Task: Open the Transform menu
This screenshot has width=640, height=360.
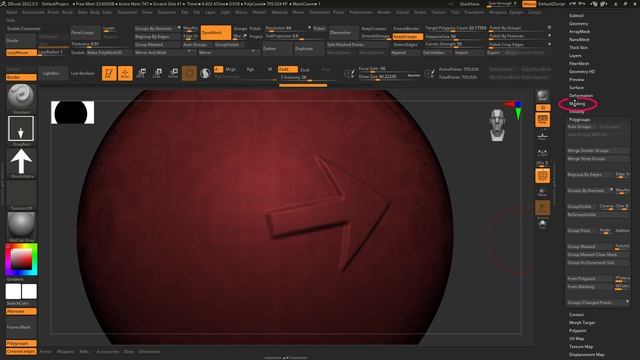Action: (x=474, y=12)
